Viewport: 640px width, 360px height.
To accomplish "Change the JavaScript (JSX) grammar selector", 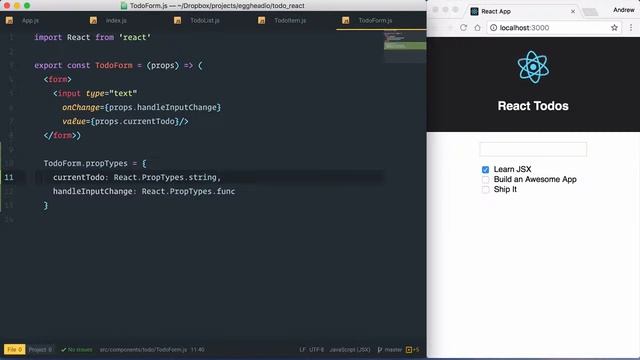I will pyautogui.click(x=350, y=349).
